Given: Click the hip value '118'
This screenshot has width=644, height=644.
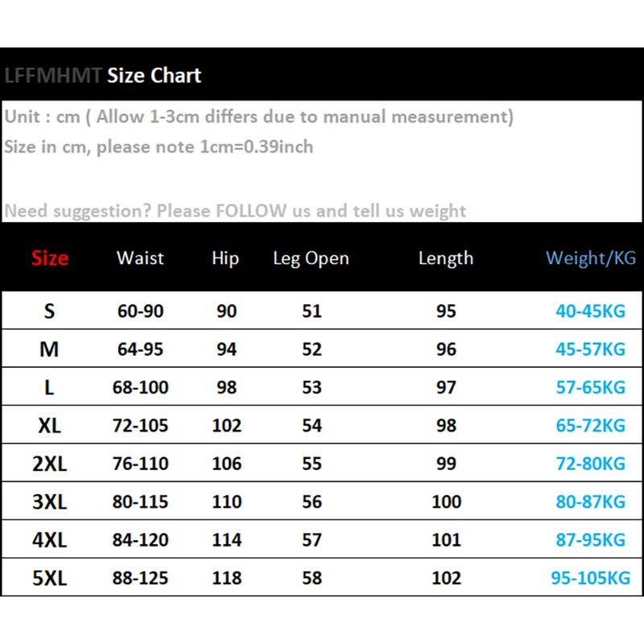Looking at the screenshot, I should [227, 578].
